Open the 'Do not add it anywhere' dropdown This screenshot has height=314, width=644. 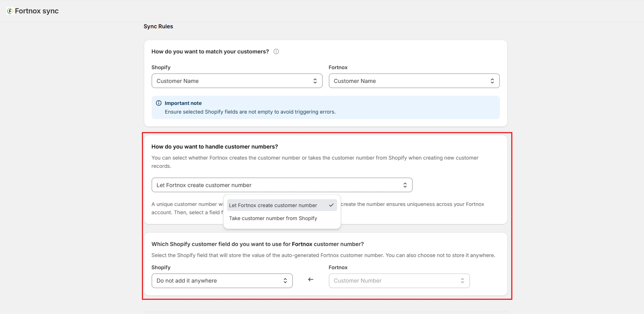[x=222, y=281]
